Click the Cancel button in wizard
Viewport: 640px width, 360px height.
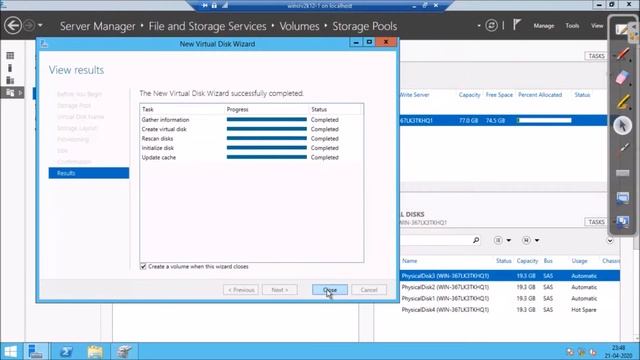(x=369, y=290)
